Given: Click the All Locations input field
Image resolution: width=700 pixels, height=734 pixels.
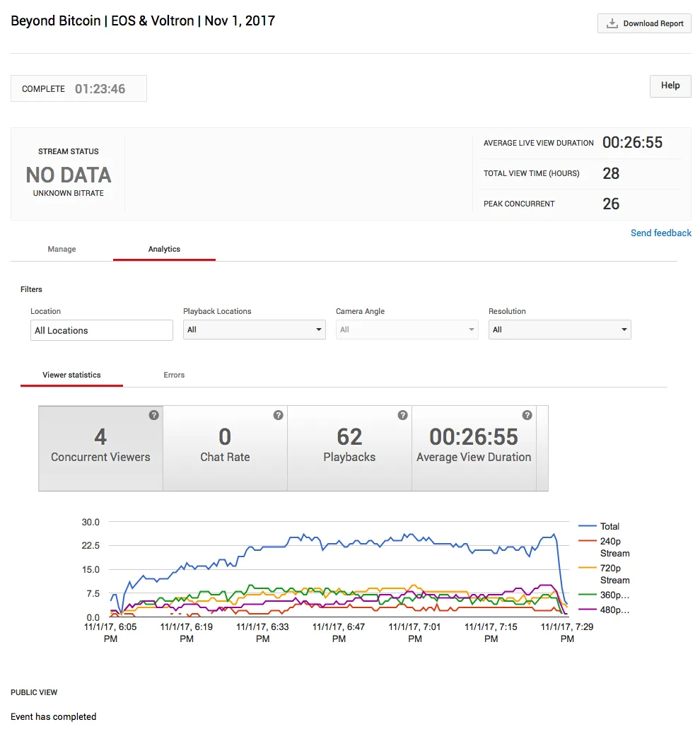Looking at the screenshot, I should click(102, 330).
